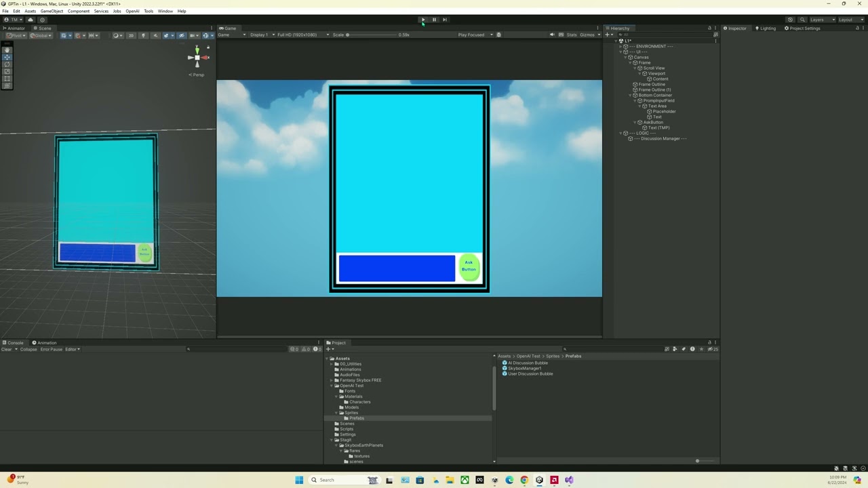Switch to the Project Settings tab
This screenshot has height=488, width=868.
802,28
